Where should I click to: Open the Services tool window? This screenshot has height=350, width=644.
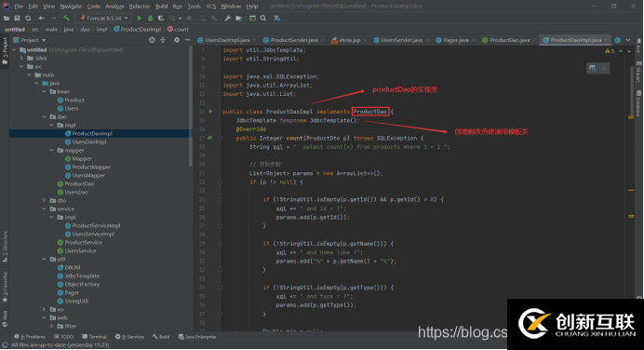pos(129,337)
